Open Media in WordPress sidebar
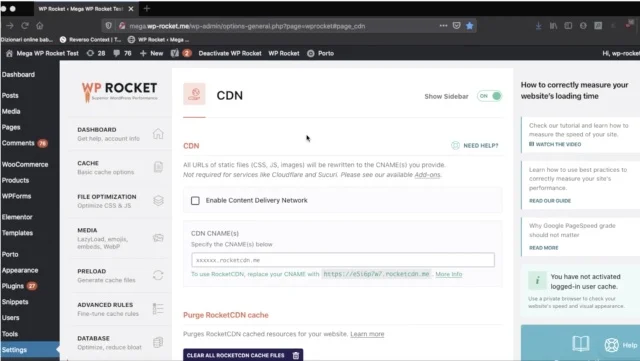This screenshot has width=640, height=361. [11, 111]
